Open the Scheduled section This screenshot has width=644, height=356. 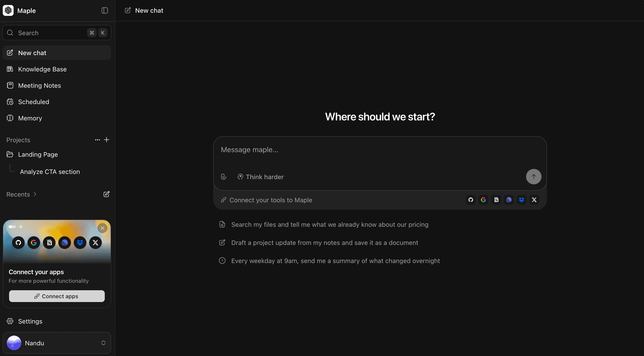point(57,102)
